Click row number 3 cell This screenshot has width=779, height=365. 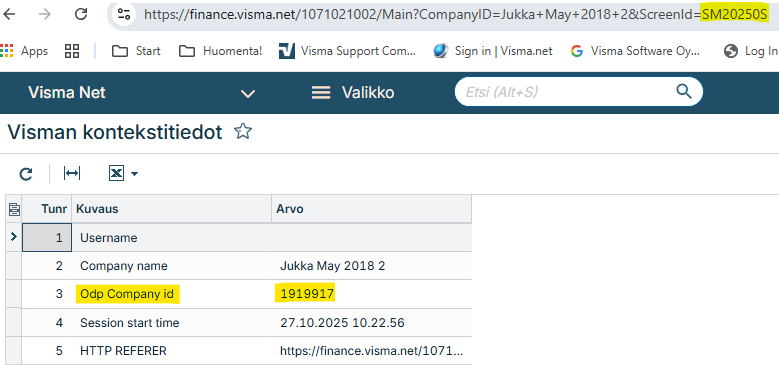coord(47,294)
